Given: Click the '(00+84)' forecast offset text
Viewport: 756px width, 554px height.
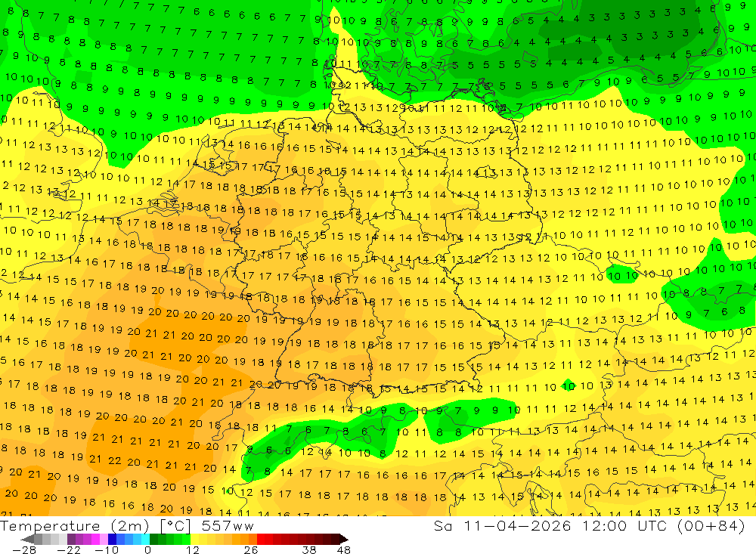Looking at the screenshot, I should pyautogui.click(x=711, y=525).
